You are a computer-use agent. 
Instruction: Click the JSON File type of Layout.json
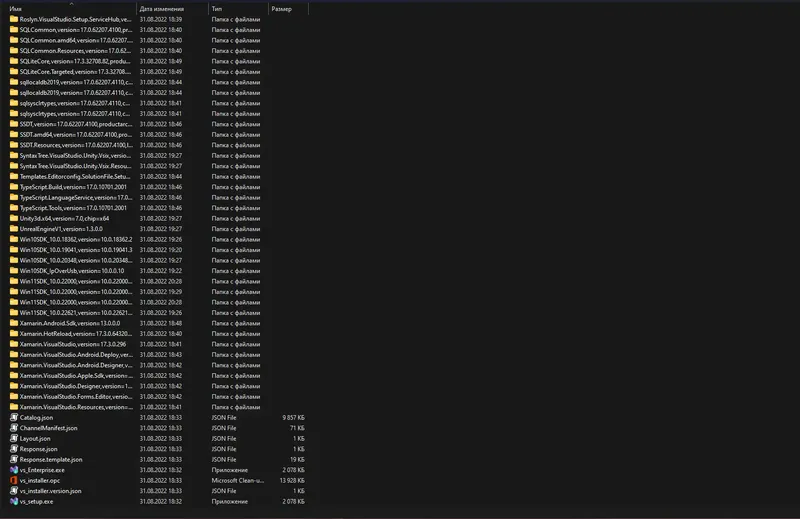point(224,438)
